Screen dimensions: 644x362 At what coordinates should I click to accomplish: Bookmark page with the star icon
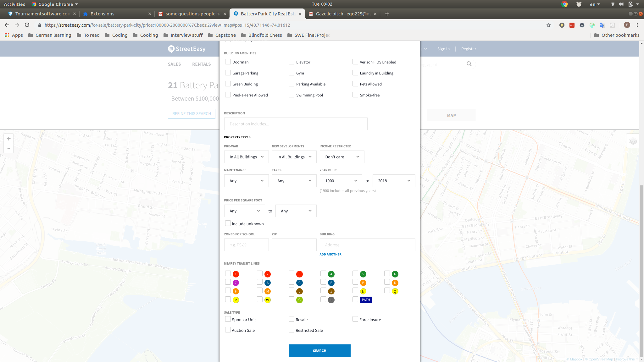[549, 25]
